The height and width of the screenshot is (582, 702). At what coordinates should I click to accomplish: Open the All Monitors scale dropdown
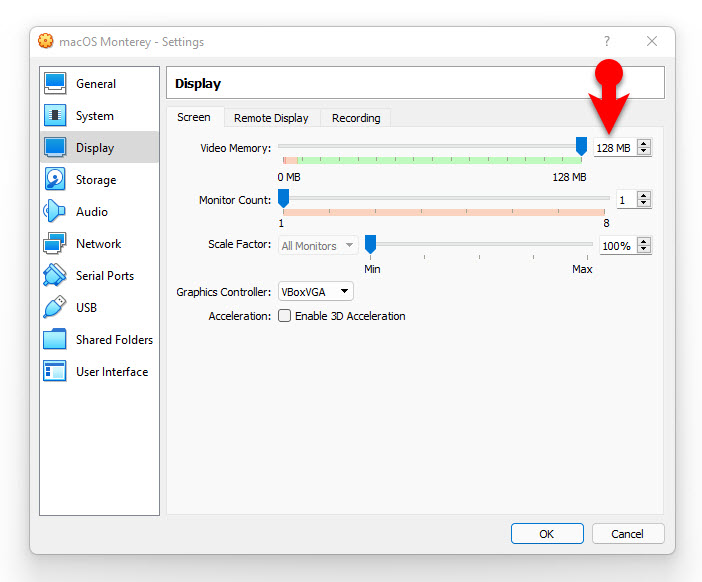click(x=318, y=245)
